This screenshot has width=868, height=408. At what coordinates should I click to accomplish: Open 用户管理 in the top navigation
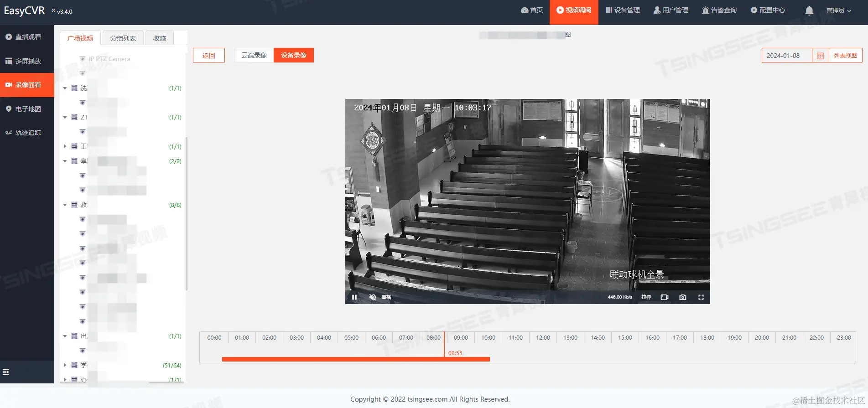point(671,10)
